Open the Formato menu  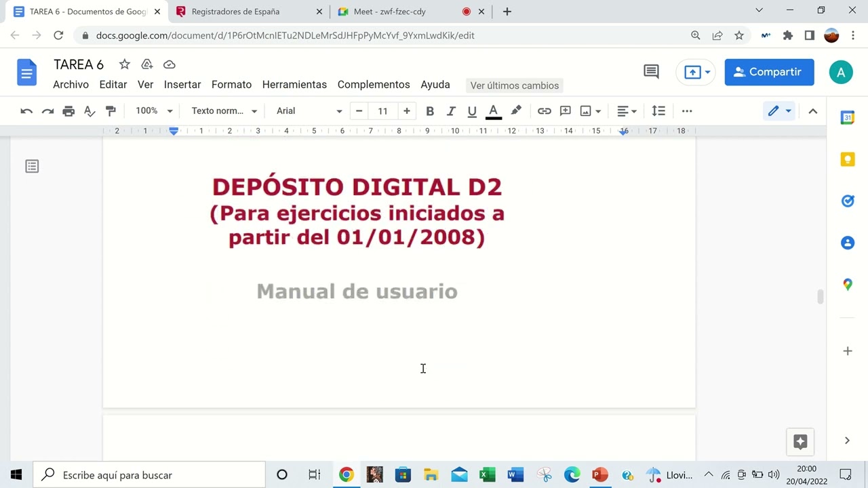[x=231, y=85]
